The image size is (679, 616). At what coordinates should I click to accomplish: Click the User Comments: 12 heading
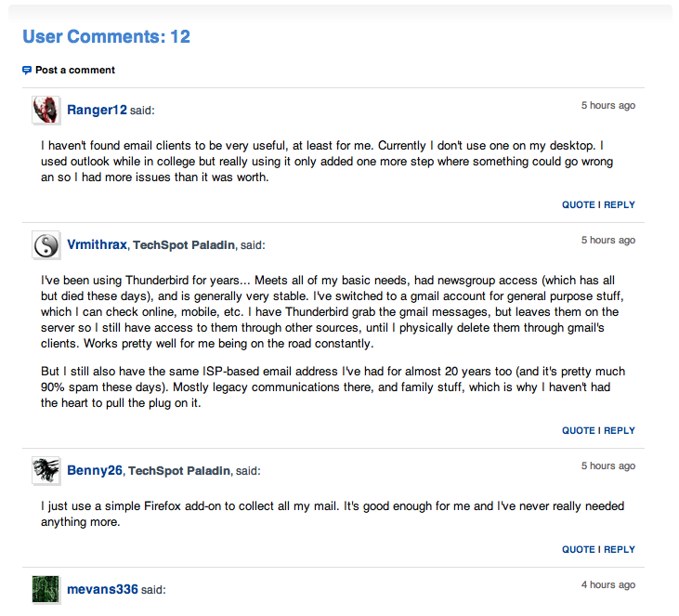click(x=106, y=36)
